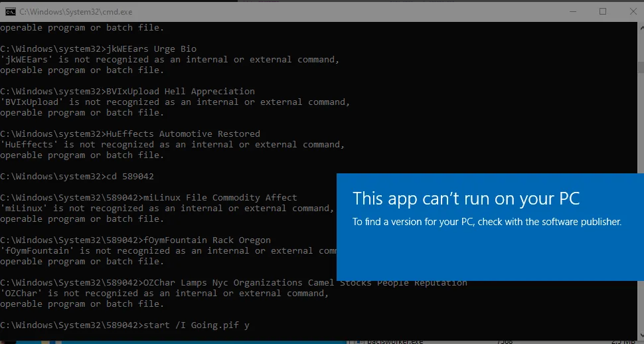The image size is (644, 344).
Task: Click the 'miLinux' is not recognized error line
Action: click(x=167, y=209)
